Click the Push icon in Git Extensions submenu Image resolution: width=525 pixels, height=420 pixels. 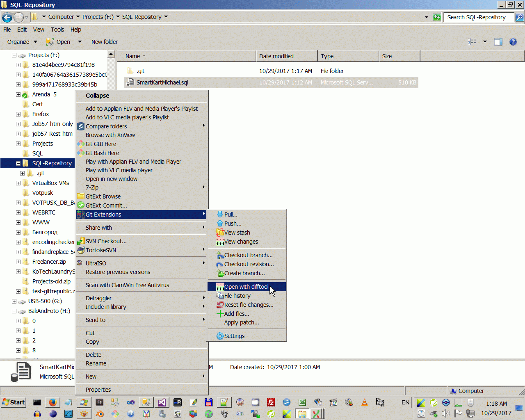220,224
